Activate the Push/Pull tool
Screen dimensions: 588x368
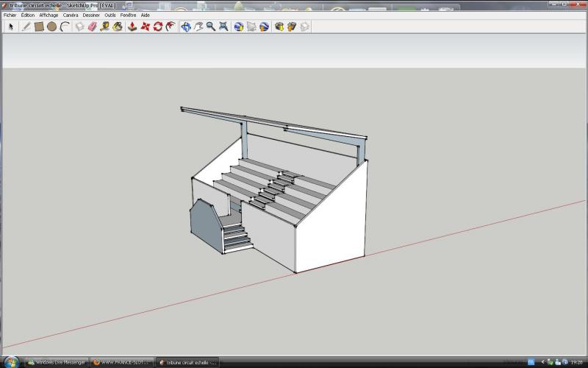[132, 26]
